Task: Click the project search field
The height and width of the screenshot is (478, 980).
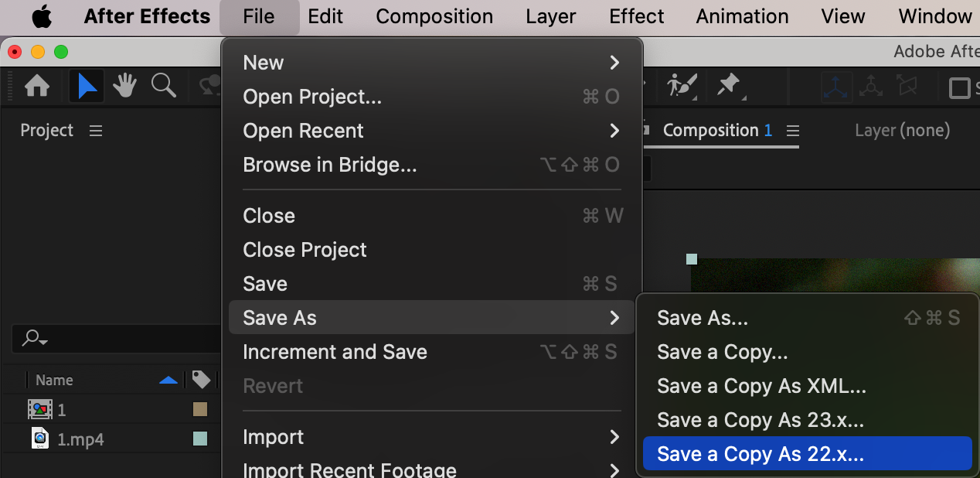Action: coord(116,338)
